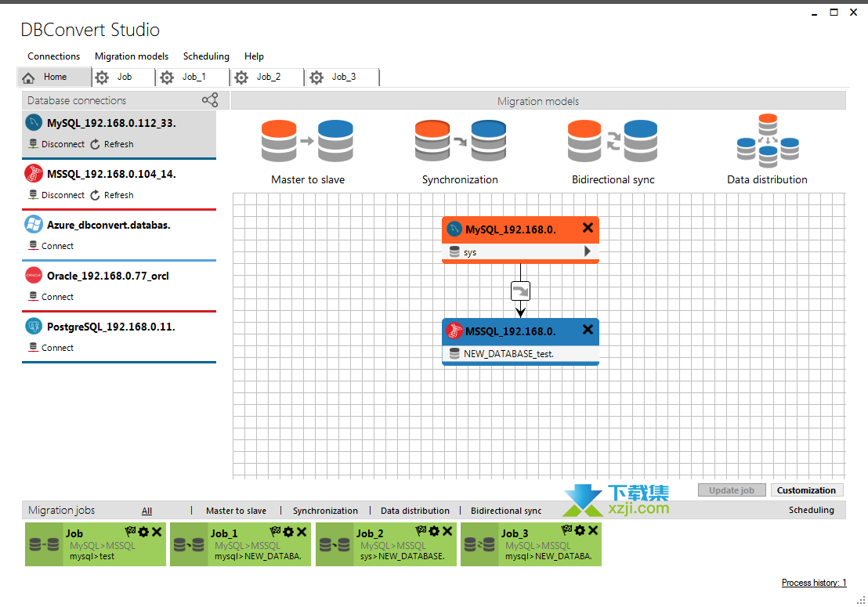Image resolution: width=868 pixels, height=607 pixels.
Task: Click the share connections icon in Database connections header
Action: click(x=210, y=100)
